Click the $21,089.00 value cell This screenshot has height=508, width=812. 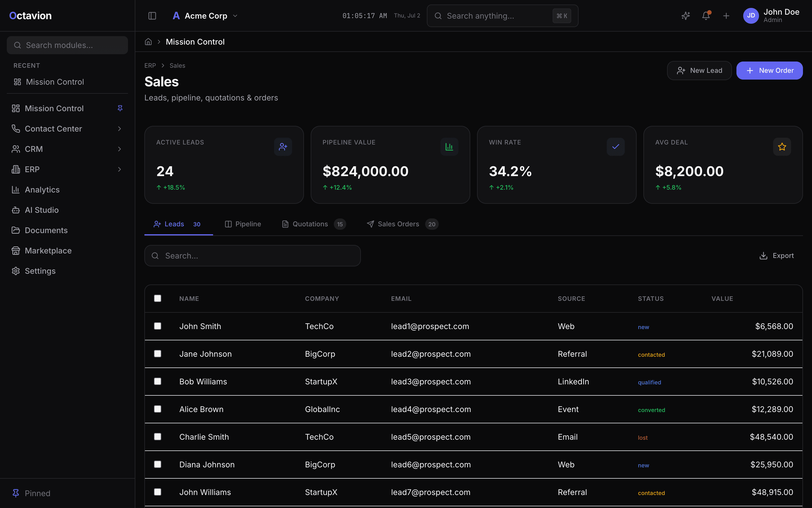click(x=772, y=354)
